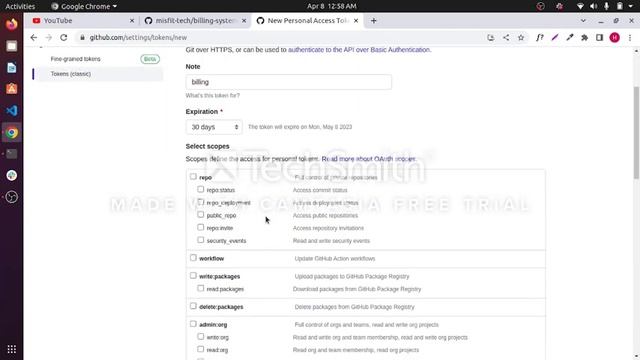The image size is (640, 360).
Task: Click the Note field containing billing
Action: (289, 82)
